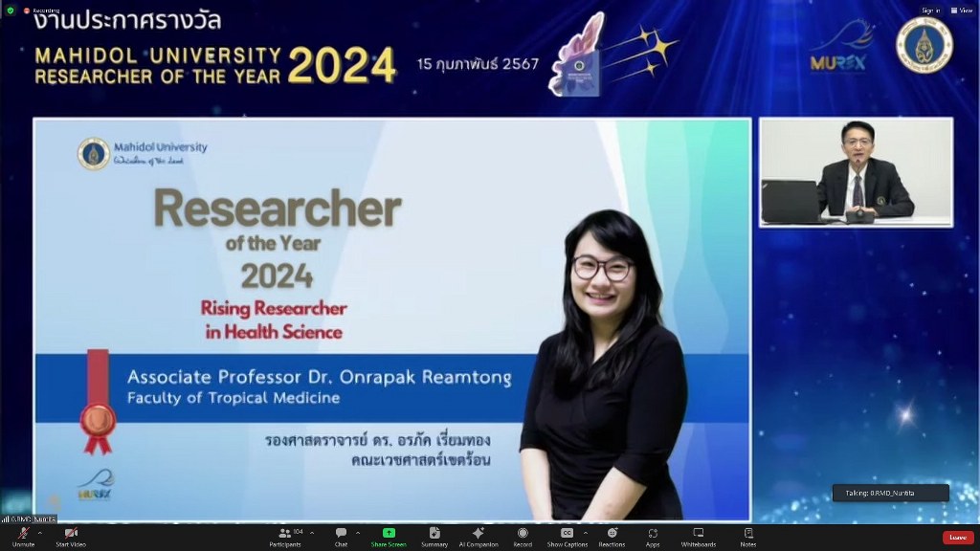The width and height of the screenshot is (980, 551).
Task: Click the Sign in link
Action: (x=930, y=10)
